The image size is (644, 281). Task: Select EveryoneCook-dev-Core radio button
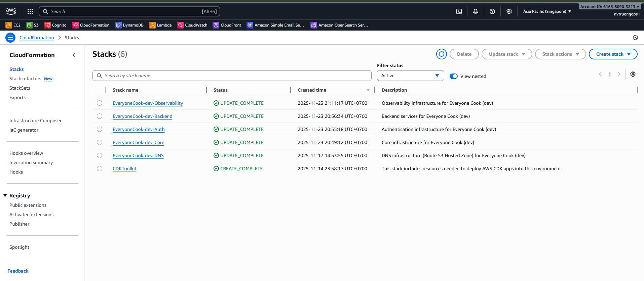coord(100,142)
